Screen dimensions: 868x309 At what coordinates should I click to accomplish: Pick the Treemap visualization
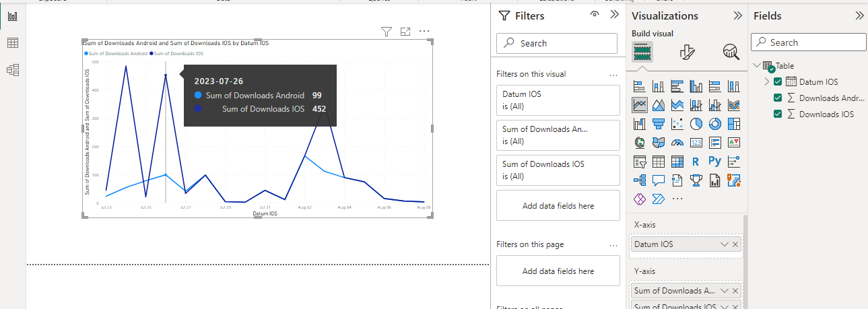734,124
